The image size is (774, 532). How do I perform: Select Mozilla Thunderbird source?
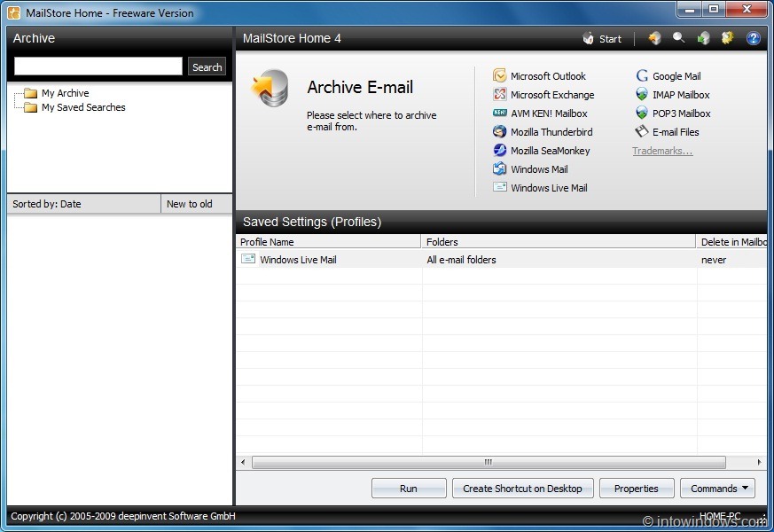point(543,132)
